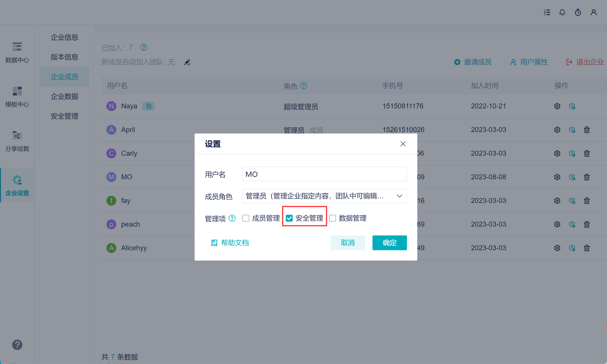Expand the 成员角色 dropdown

(x=324, y=196)
